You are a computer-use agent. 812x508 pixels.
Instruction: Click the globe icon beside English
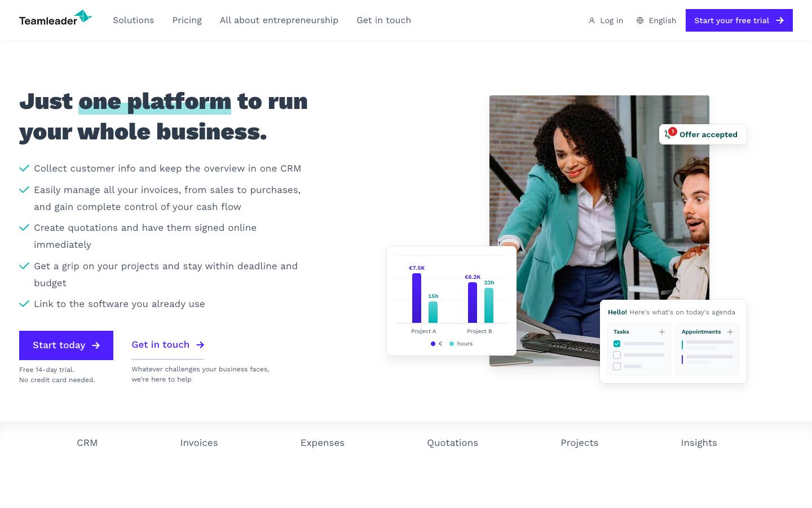tap(640, 21)
